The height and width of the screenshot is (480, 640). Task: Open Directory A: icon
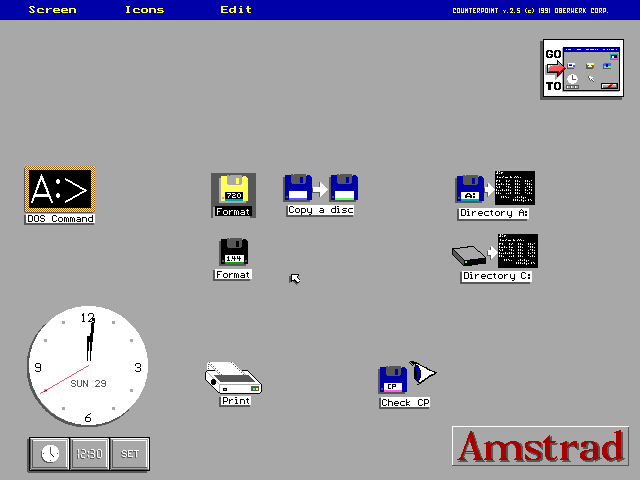pos(494,189)
